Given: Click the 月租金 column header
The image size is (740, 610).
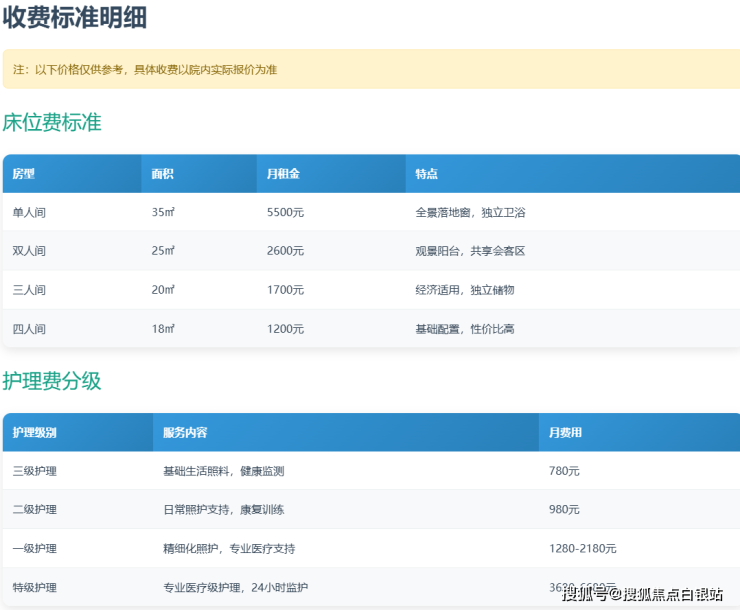Looking at the screenshot, I should pyautogui.click(x=283, y=174).
